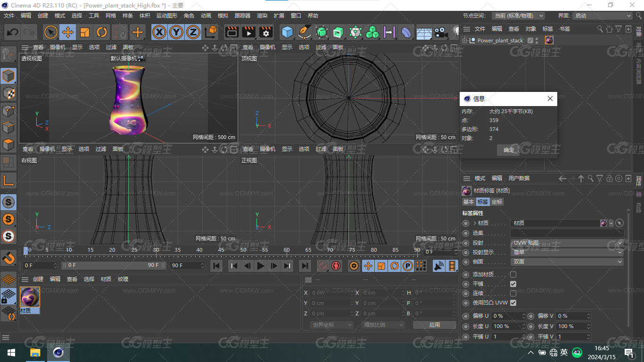Toggle the Y axis lock
This screenshot has height=362, width=644.
point(176,32)
